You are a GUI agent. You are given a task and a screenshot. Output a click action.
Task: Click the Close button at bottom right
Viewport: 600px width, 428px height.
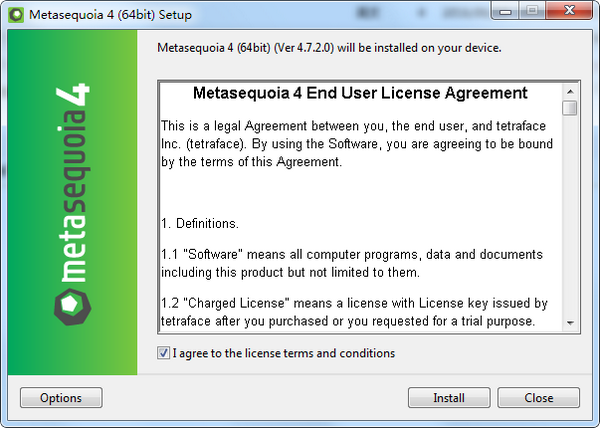coord(538,398)
